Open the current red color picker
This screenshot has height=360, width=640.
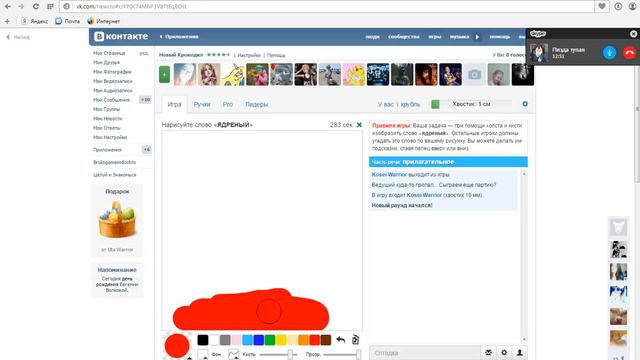click(177, 346)
